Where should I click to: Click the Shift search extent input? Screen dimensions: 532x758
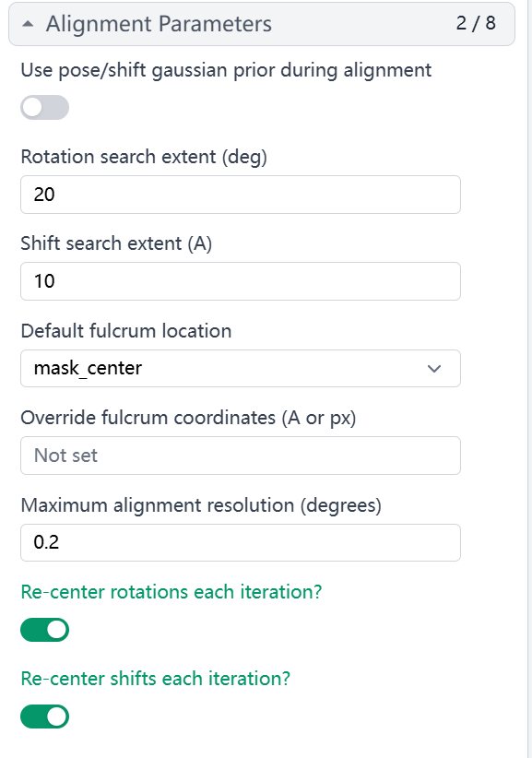[x=240, y=281]
